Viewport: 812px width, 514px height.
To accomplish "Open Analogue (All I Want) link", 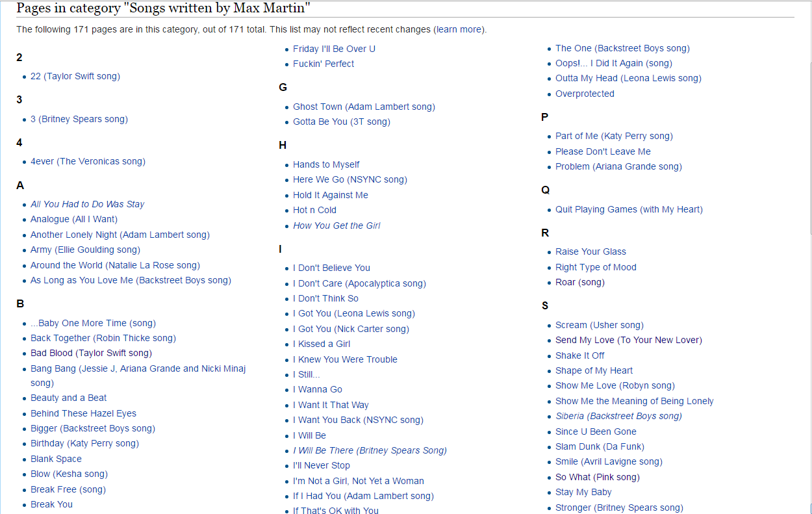I will [74, 219].
